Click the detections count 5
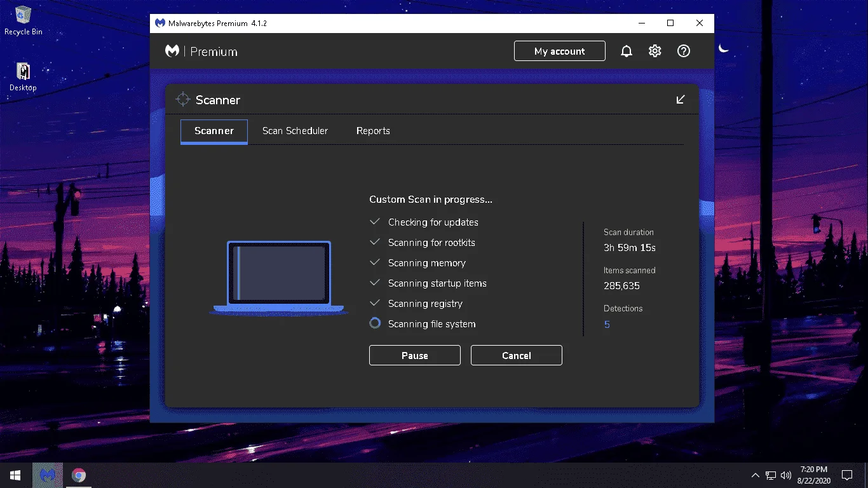 click(x=607, y=325)
